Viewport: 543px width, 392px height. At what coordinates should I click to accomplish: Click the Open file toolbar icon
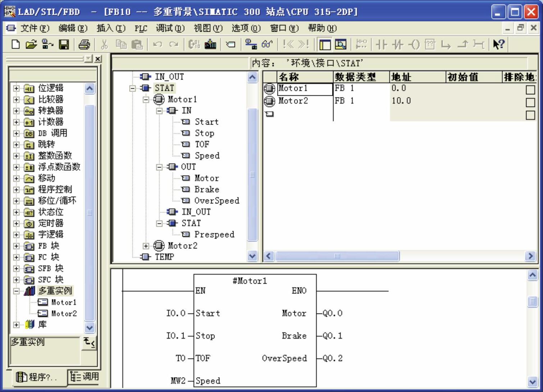[x=31, y=44]
